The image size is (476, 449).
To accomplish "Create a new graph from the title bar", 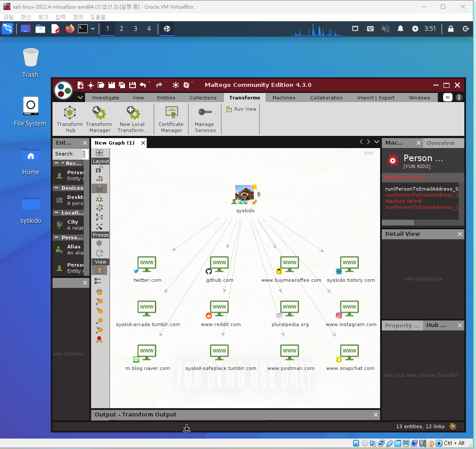I will 80,85.
